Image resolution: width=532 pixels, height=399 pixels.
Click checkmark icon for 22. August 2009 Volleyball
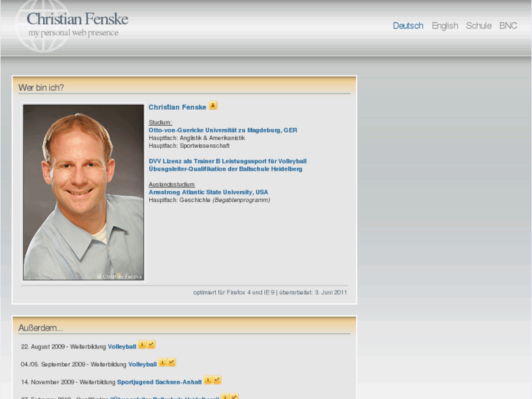tap(151, 345)
